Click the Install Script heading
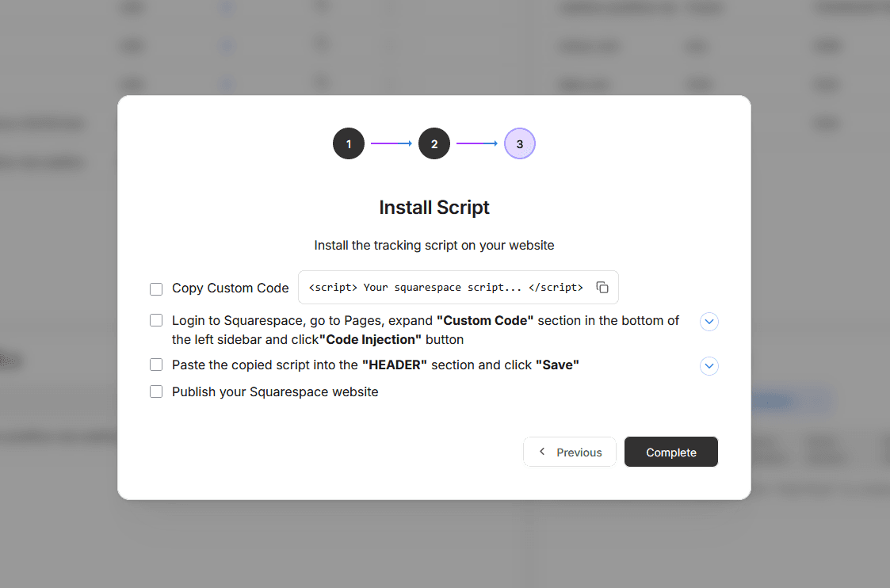 pos(434,208)
